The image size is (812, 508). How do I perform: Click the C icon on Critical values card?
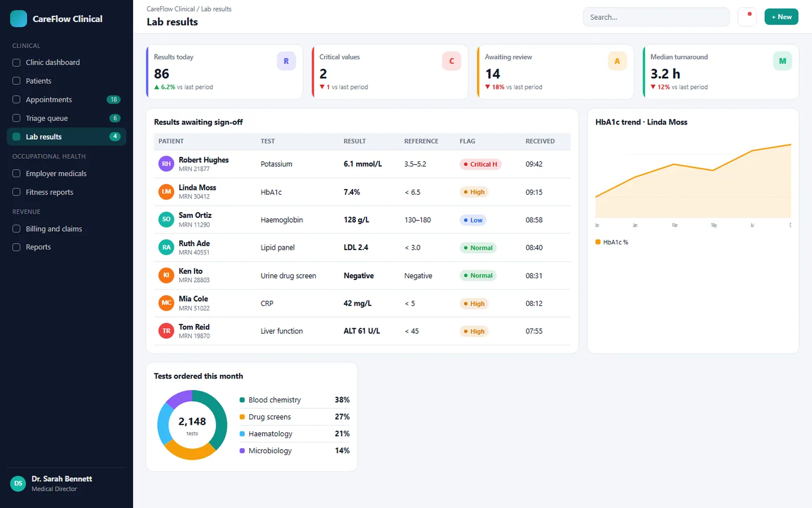click(452, 61)
